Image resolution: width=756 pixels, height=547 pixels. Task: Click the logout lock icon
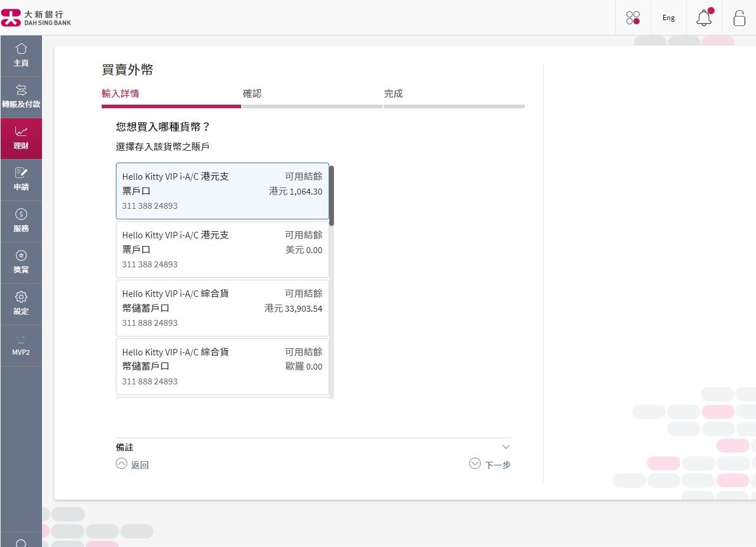click(x=739, y=18)
